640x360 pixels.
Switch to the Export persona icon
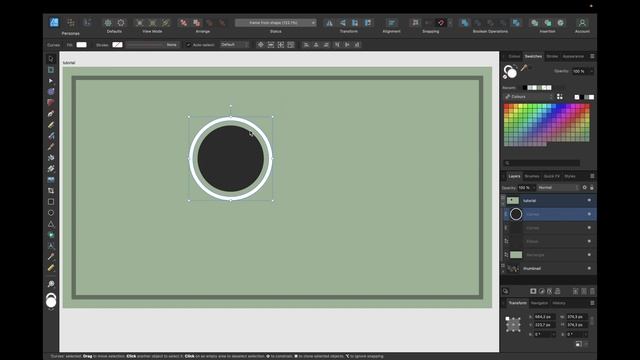point(87,22)
